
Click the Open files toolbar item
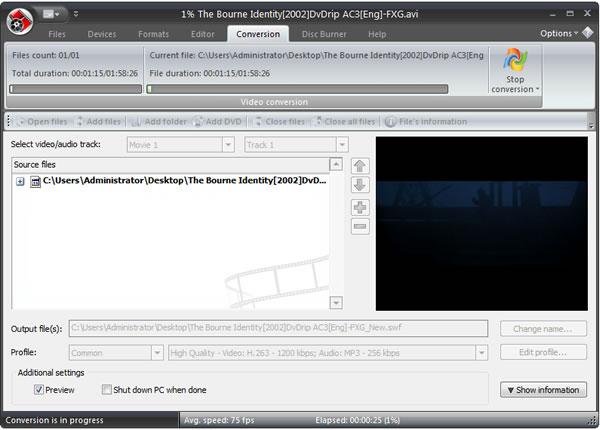(42, 122)
